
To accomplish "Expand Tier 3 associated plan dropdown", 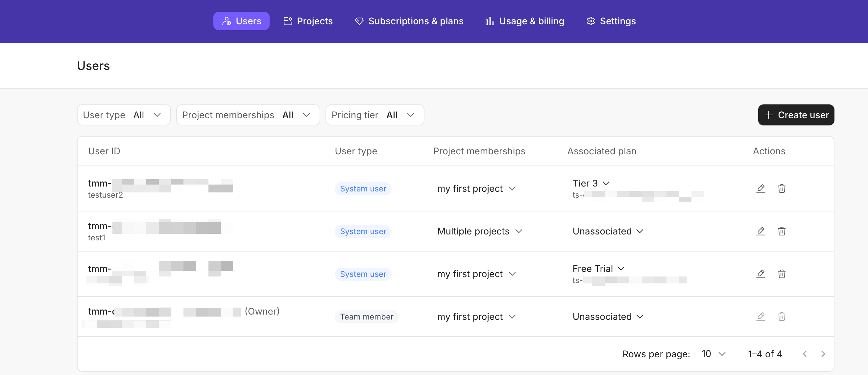I will tap(591, 183).
